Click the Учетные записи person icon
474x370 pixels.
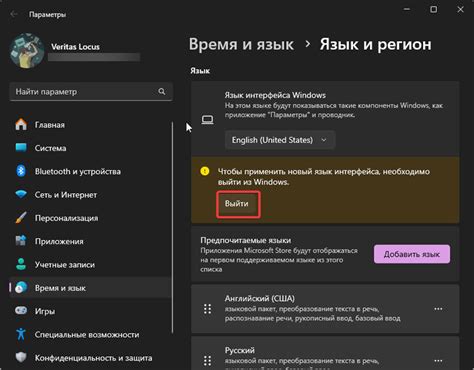click(x=21, y=264)
